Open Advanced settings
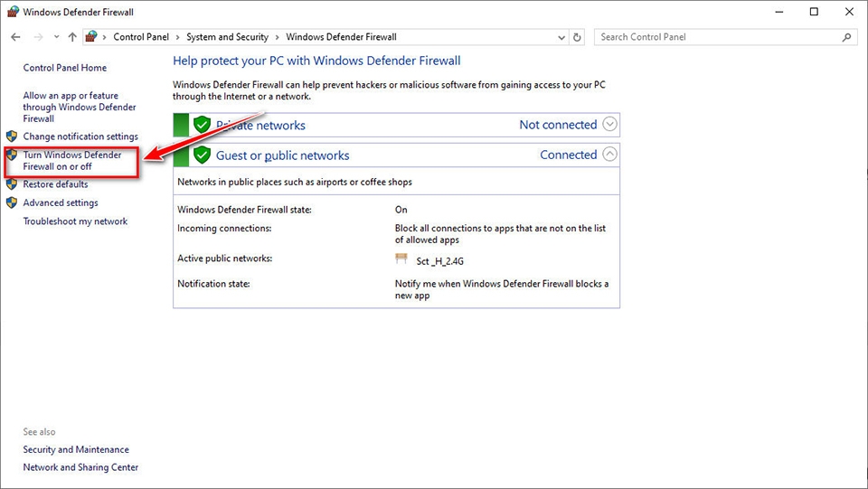Image resolution: width=868 pixels, height=489 pixels. [61, 203]
